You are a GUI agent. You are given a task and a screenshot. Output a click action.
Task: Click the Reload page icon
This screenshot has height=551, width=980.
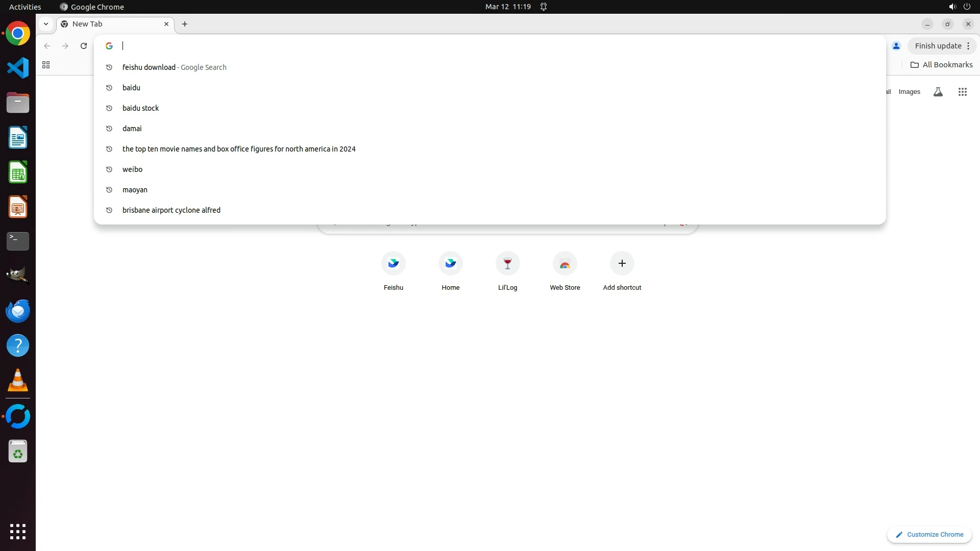(x=84, y=46)
